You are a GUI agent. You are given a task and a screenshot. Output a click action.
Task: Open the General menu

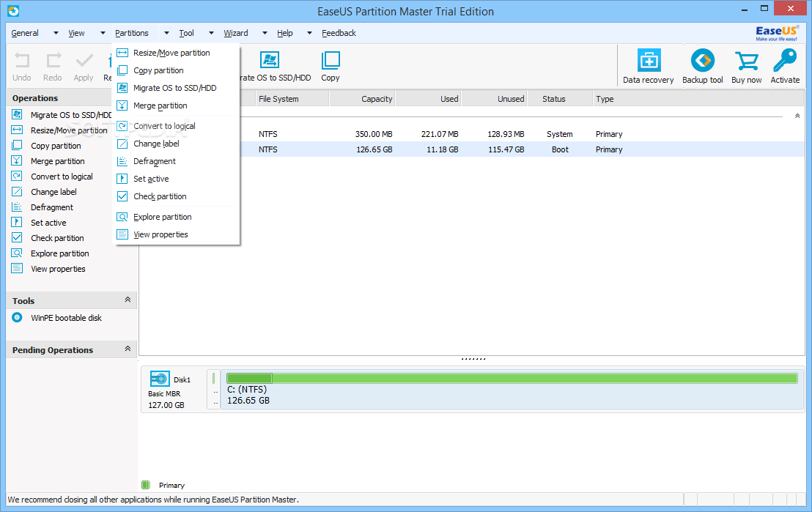25,33
